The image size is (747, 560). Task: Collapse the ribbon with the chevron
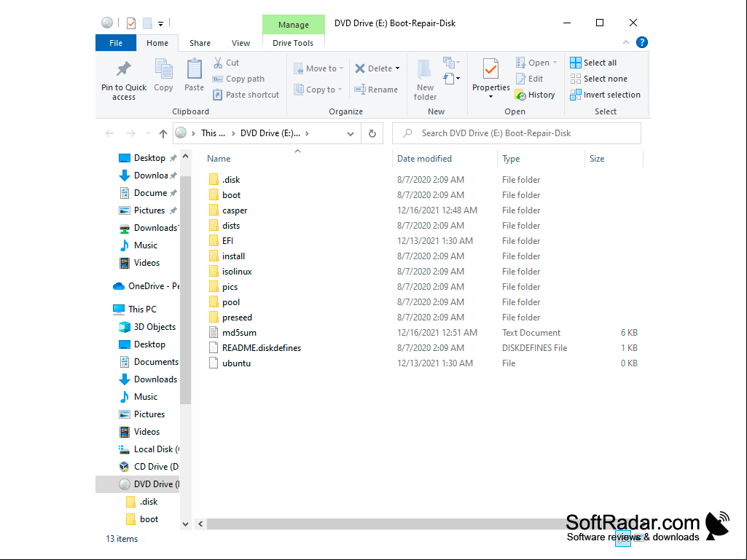point(626,42)
